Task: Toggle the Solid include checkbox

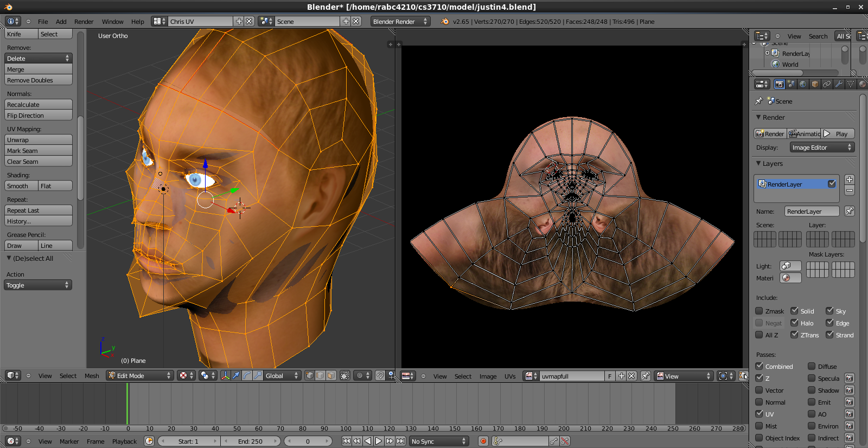Action: [795, 311]
